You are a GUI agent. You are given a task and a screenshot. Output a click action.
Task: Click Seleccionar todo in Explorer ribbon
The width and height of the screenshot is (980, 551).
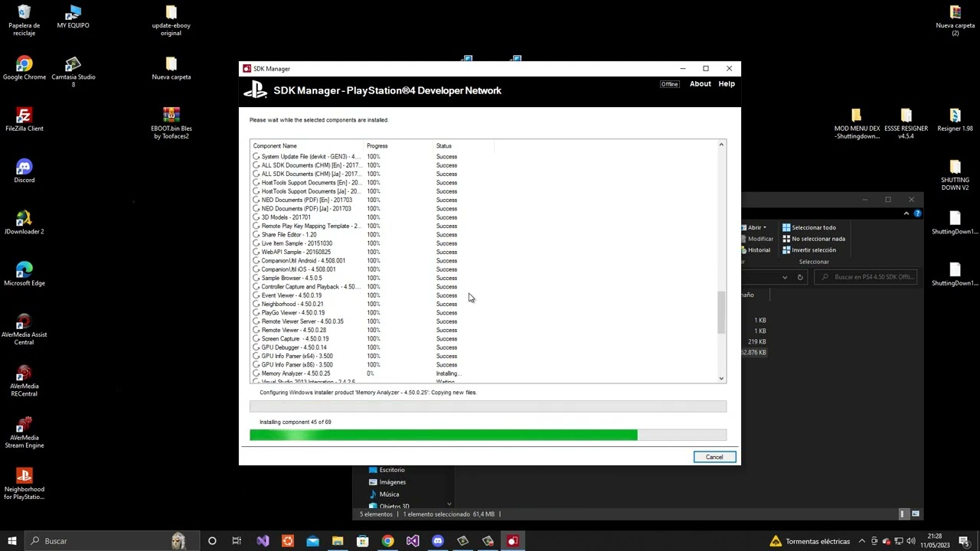pos(808,227)
